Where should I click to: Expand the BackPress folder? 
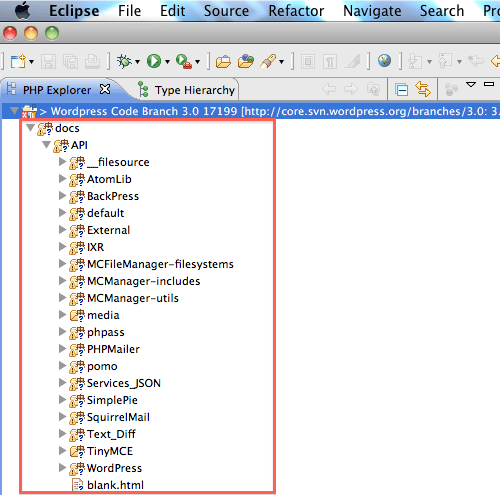coord(62,196)
